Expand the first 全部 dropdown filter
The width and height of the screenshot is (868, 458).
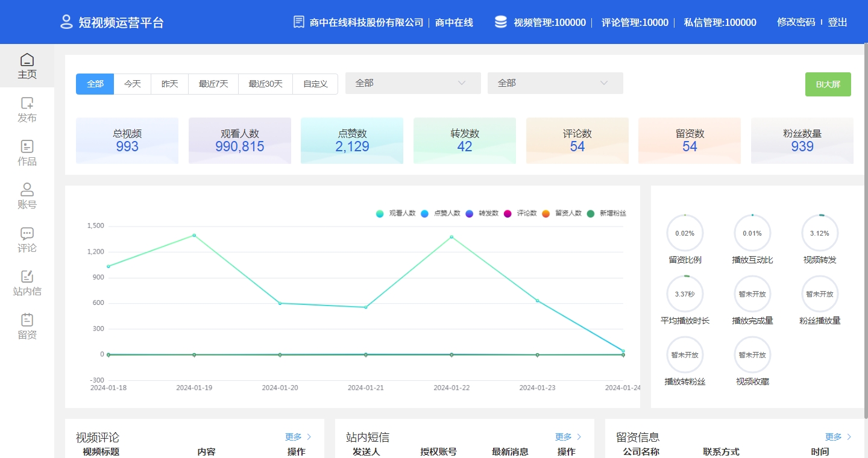413,83
